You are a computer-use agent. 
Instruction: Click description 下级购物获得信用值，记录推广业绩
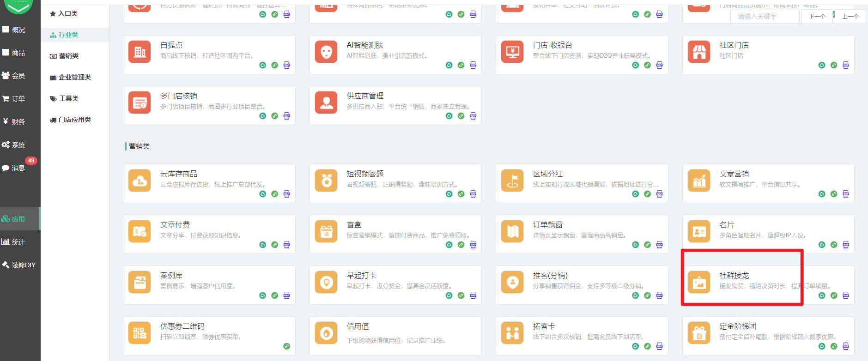(396, 341)
